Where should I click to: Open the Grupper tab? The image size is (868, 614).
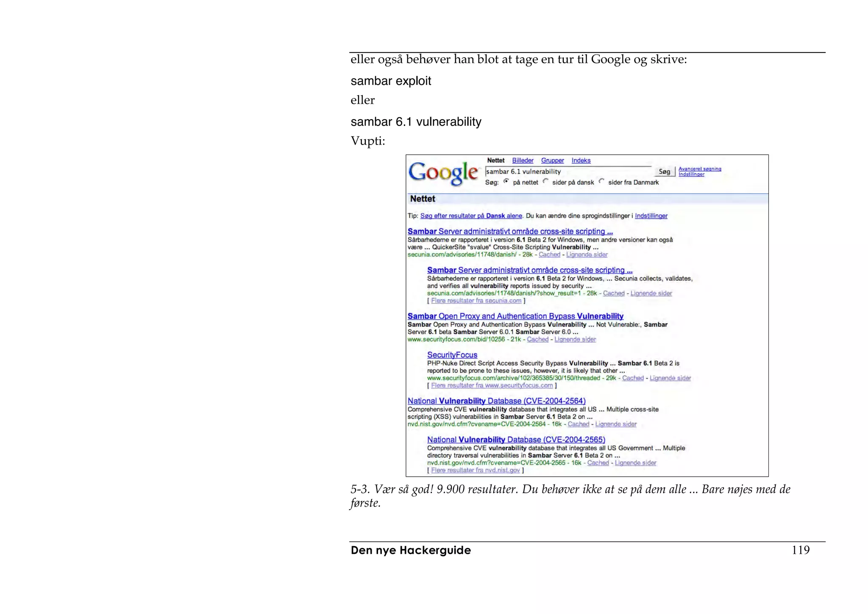552,161
